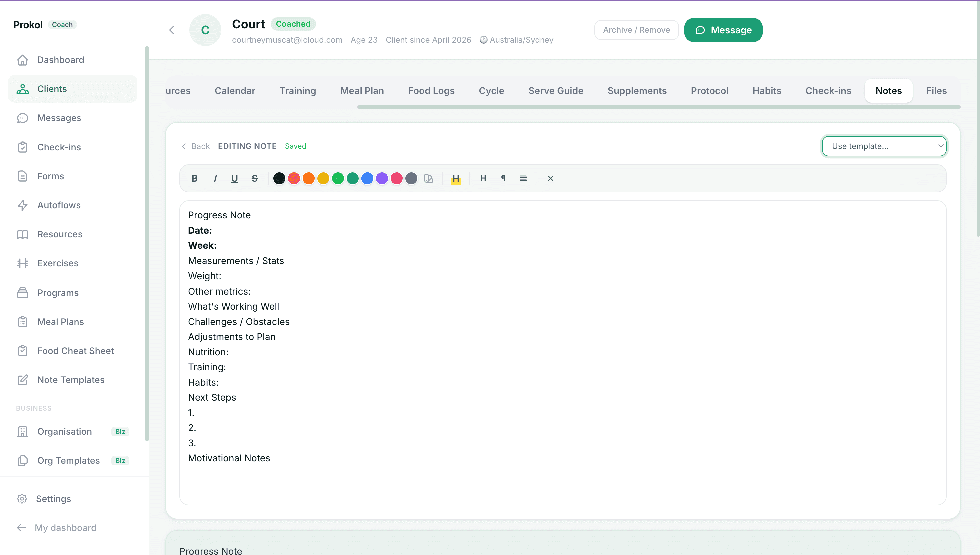Click the 'Next Steps' line in the note
Viewport: 980px width, 555px height.
pyautogui.click(x=212, y=397)
